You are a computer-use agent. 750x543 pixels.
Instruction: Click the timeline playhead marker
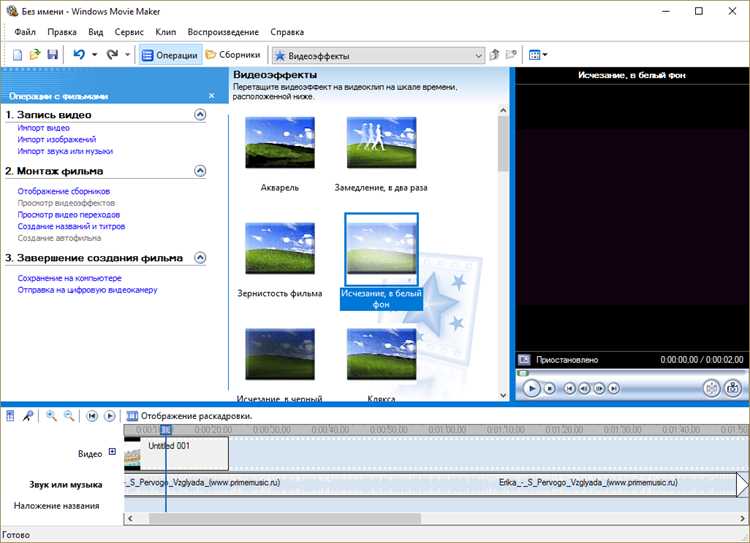tap(165, 430)
